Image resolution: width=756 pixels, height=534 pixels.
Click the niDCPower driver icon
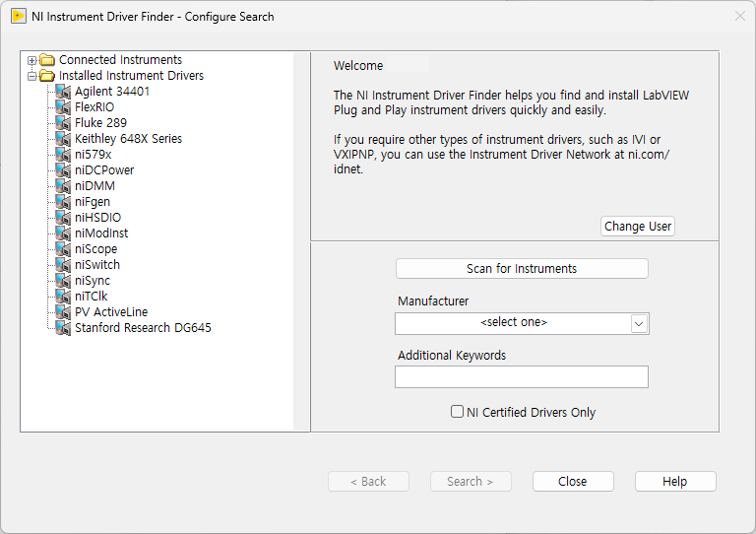click(63, 170)
